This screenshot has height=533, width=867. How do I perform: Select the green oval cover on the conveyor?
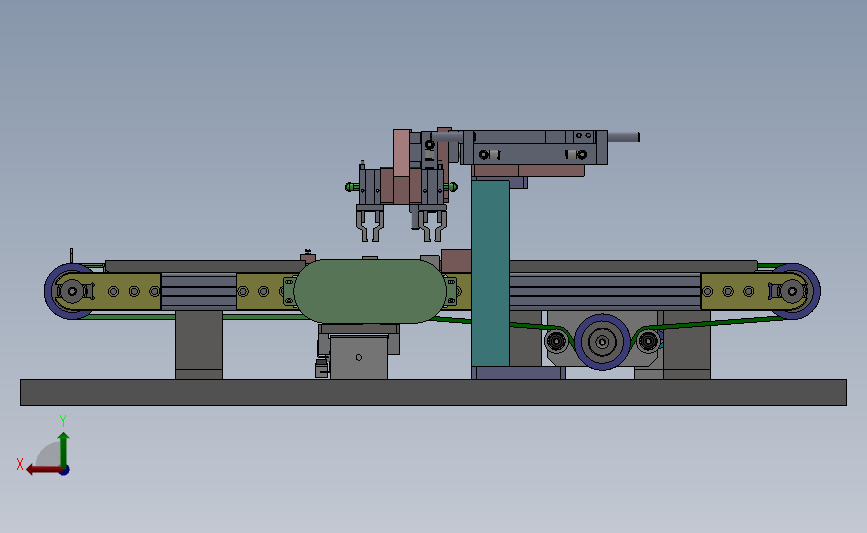[370, 291]
